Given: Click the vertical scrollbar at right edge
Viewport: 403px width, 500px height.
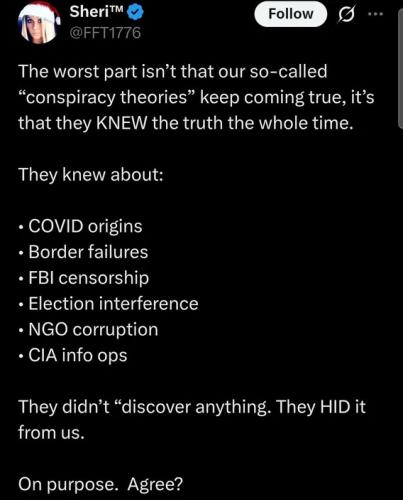Looking at the screenshot, I should pyautogui.click(x=400, y=68).
